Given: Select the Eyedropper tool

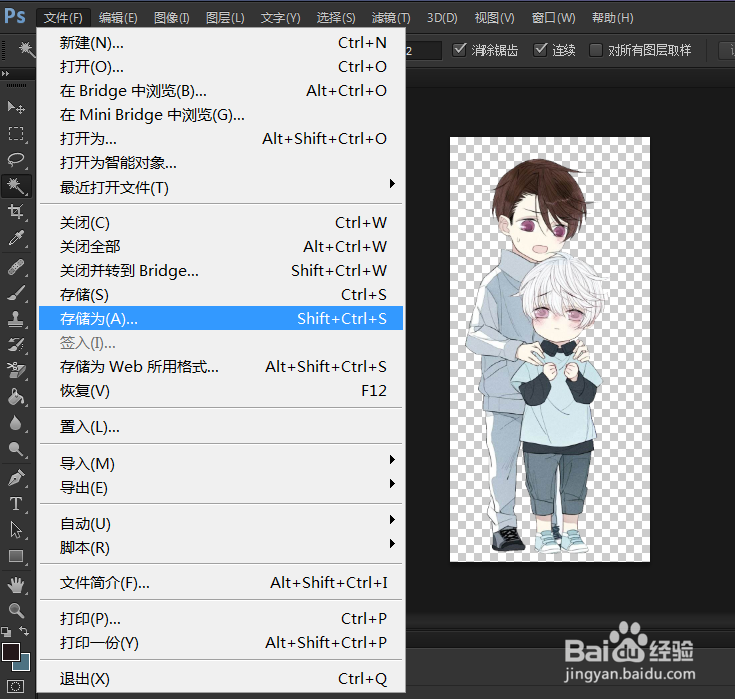Looking at the screenshot, I should click(x=16, y=238).
